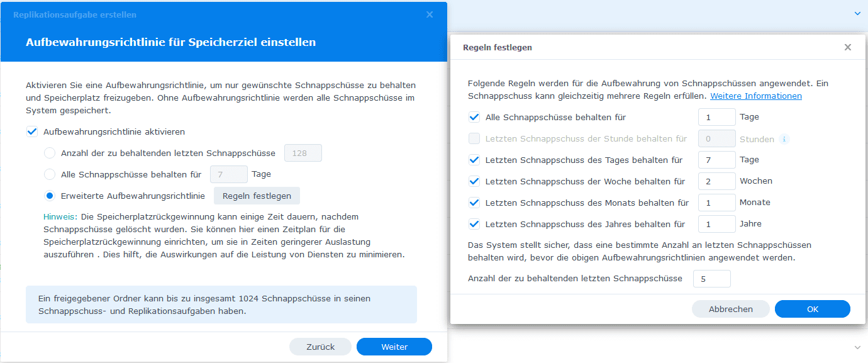Image resolution: width=868 pixels, height=363 pixels.
Task: Go back with the Zurück button
Action: [x=321, y=347]
